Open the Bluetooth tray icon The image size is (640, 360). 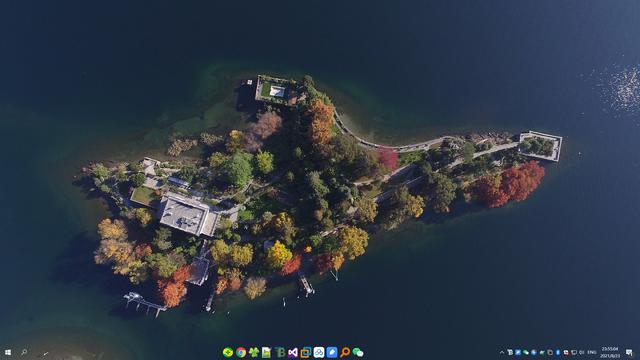[x=558, y=352]
